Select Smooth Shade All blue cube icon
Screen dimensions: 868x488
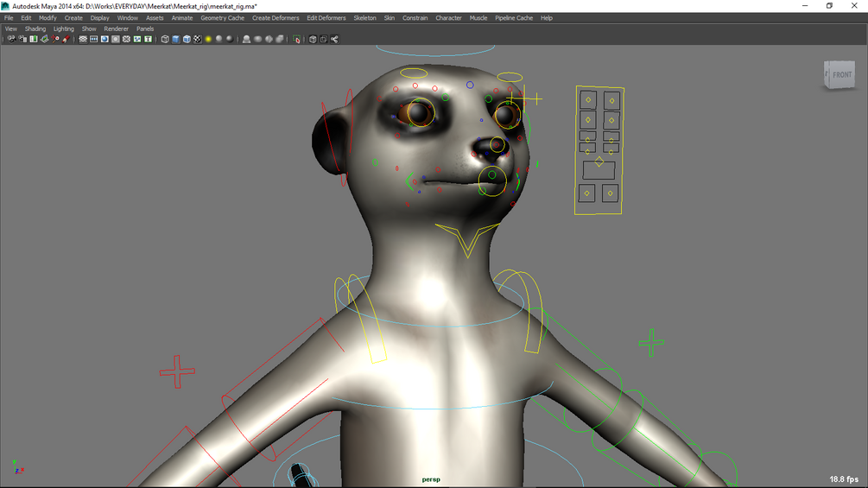point(176,39)
